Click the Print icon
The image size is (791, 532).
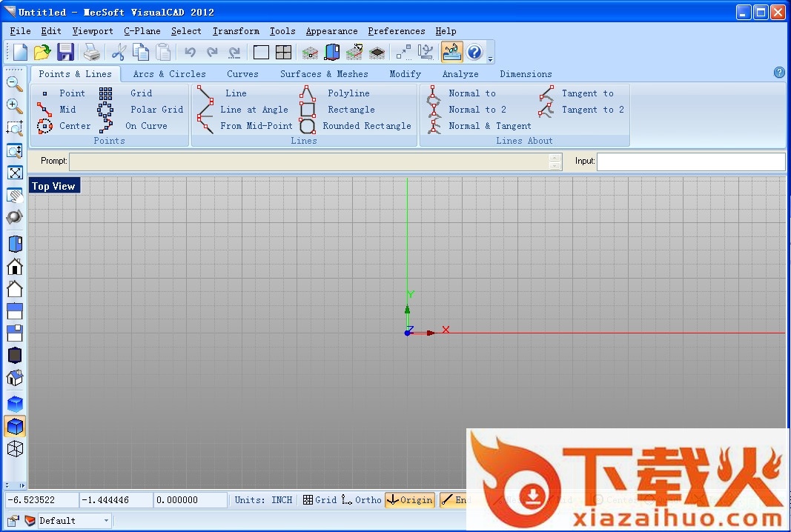click(91, 52)
